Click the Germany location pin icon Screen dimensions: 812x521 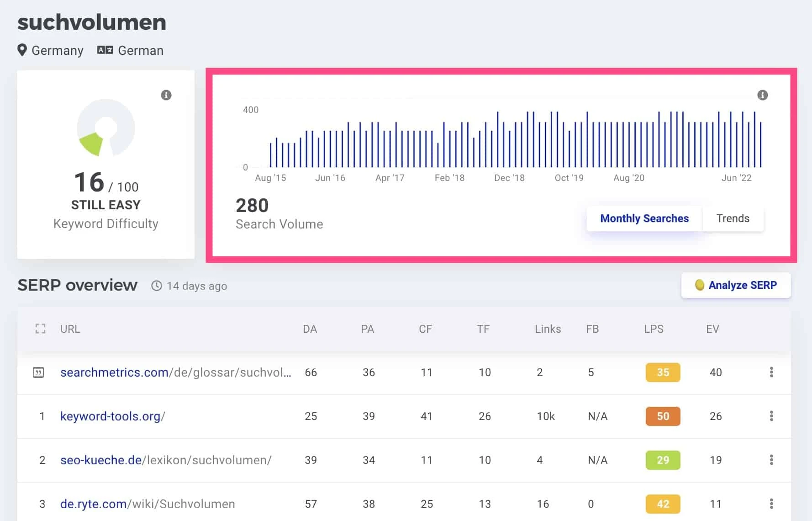pos(21,50)
